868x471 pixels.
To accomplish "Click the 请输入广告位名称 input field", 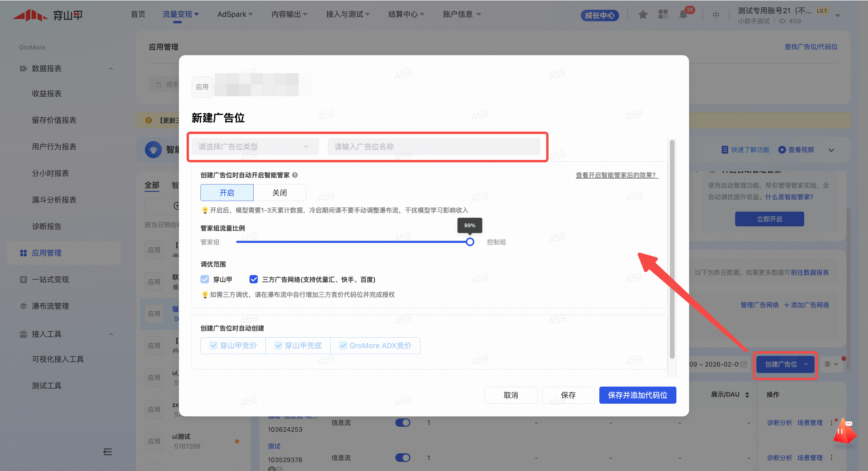I will click(433, 147).
